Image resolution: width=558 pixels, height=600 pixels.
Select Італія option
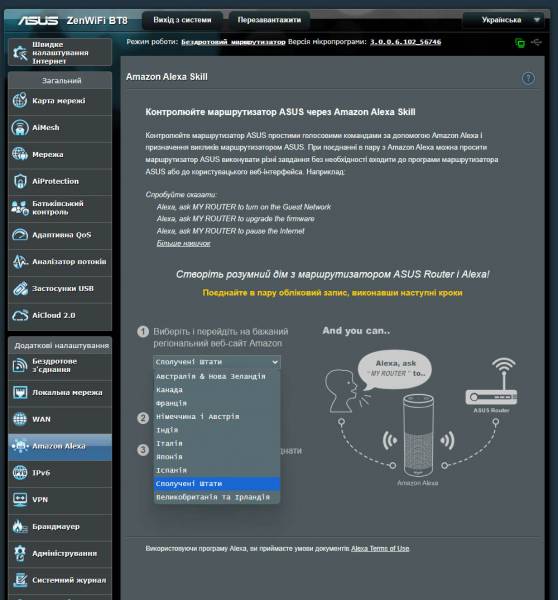coord(217,443)
